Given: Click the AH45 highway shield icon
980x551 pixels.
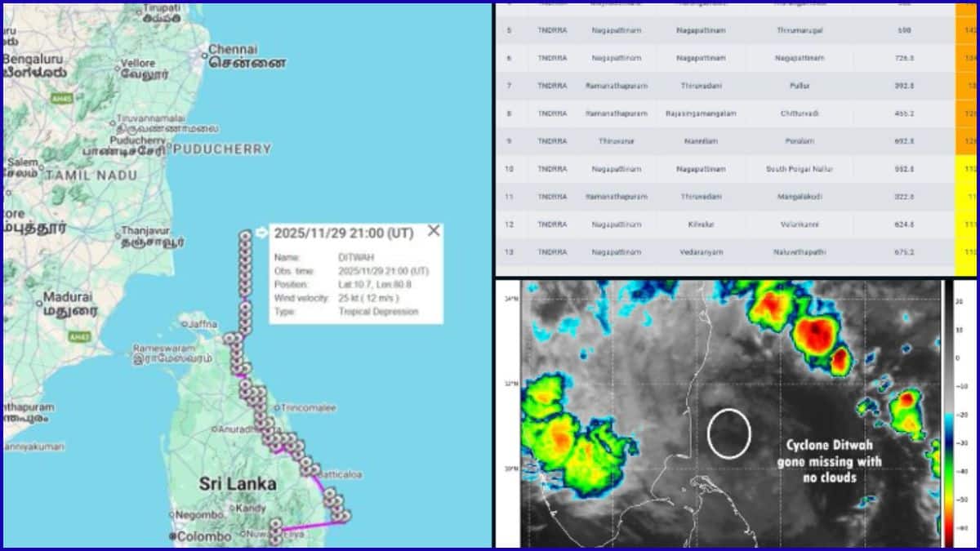Looking at the screenshot, I should [x=63, y=98].
